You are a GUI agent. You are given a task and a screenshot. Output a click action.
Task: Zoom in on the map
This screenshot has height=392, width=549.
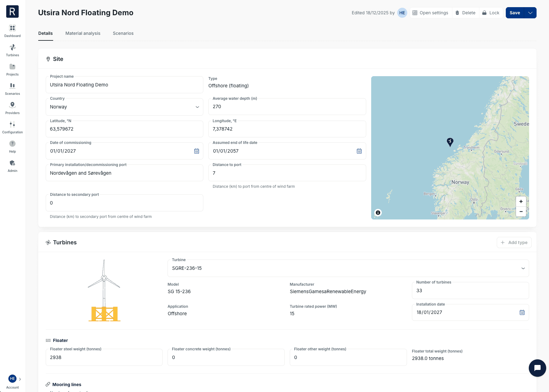point(521,201)
